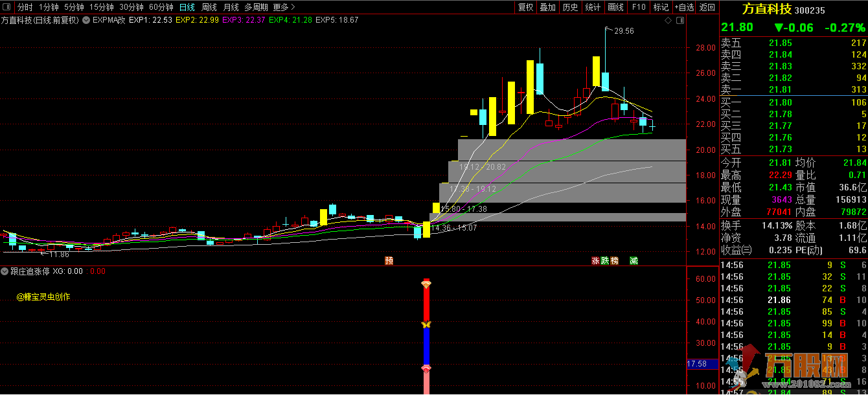This screenshot has height=395, width=868.
Task: Click the EXP5: 18.67 label
Action: click(x=337, y=20)
